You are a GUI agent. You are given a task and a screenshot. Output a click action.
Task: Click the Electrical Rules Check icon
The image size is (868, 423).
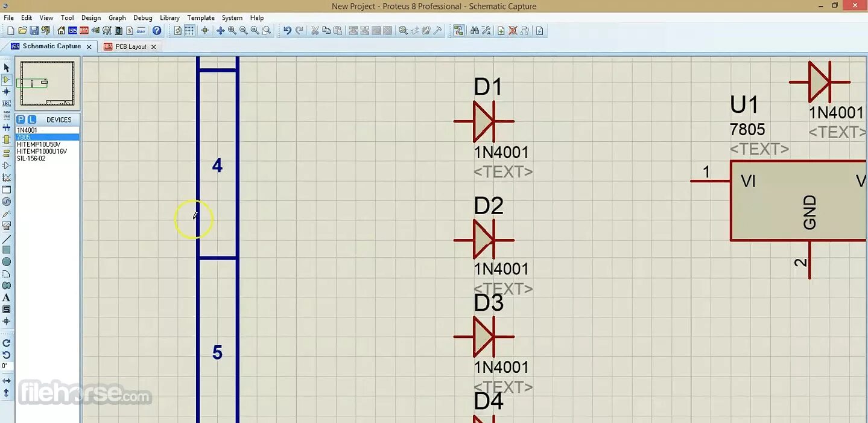point(540,31)
